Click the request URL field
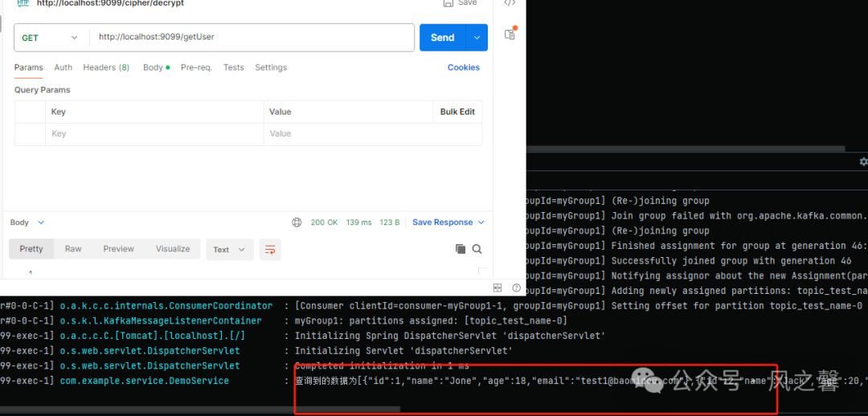This screenshot has height=416, width=868. [252, 38]
